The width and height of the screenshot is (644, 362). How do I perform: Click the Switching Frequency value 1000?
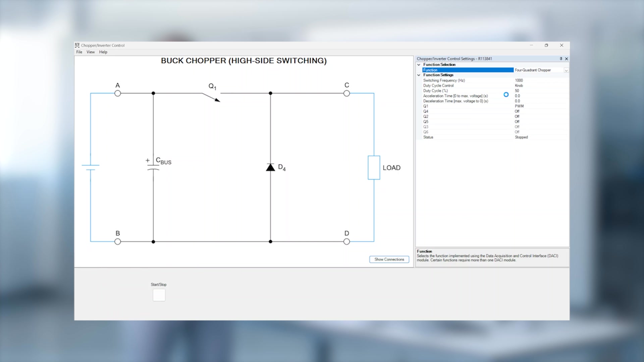[x=519, y=80]
